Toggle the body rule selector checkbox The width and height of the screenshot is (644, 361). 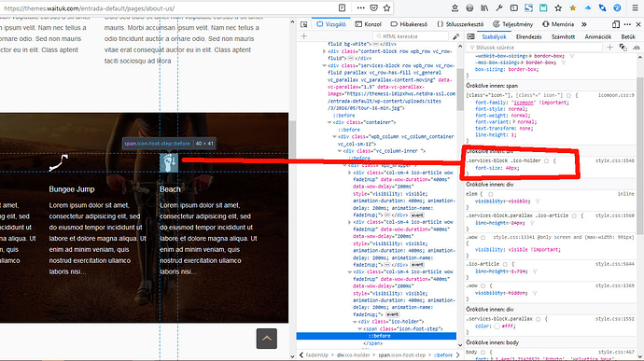(483, 352)
